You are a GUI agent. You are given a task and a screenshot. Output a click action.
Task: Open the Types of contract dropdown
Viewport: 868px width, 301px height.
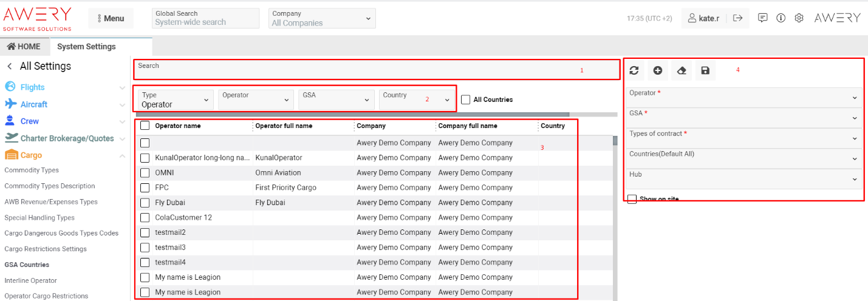click(744, 138)
